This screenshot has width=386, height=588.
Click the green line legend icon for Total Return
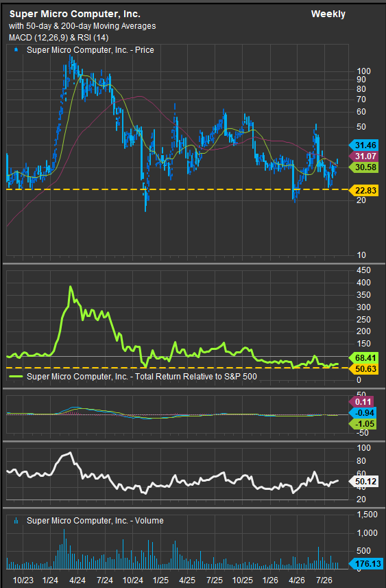(16, 376)
